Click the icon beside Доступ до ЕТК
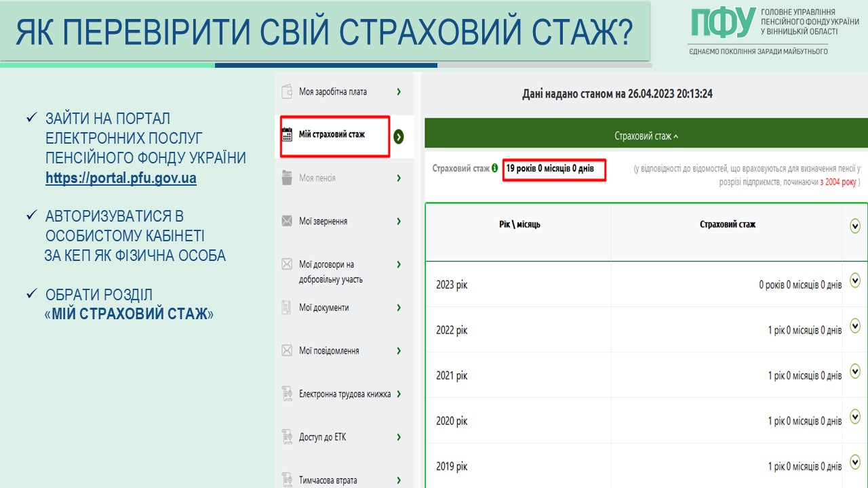The height and width of the screenshot is (488, 868). [x=287, y=437]
